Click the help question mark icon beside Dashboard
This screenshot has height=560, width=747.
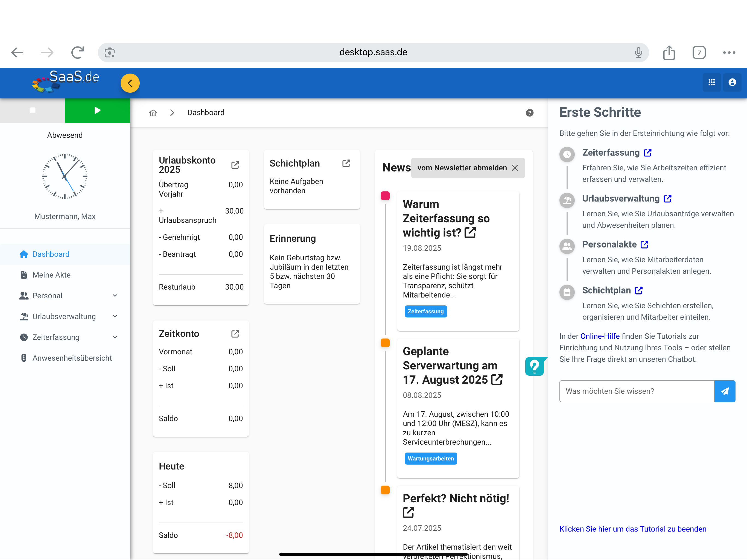[x=530, y=113]
